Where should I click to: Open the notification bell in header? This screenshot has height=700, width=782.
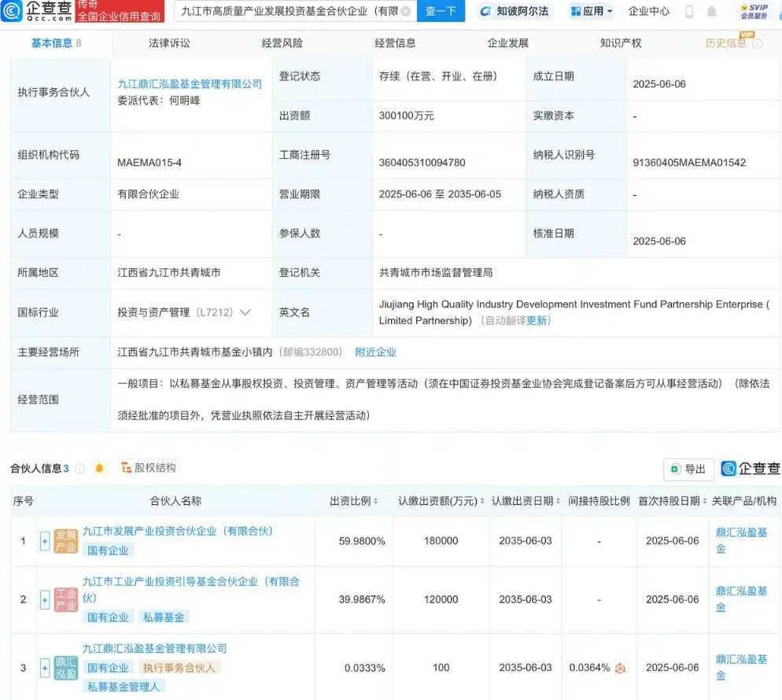point(711,12)
